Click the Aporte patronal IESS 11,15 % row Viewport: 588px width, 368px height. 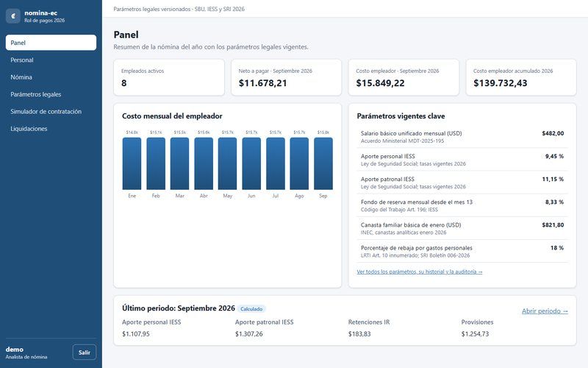pos(462,183)
